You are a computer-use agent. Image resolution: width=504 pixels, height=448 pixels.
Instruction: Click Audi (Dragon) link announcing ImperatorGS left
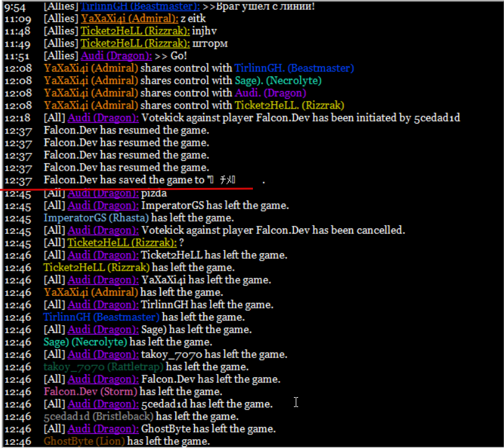pyautogui.click(x=103, y=205)
